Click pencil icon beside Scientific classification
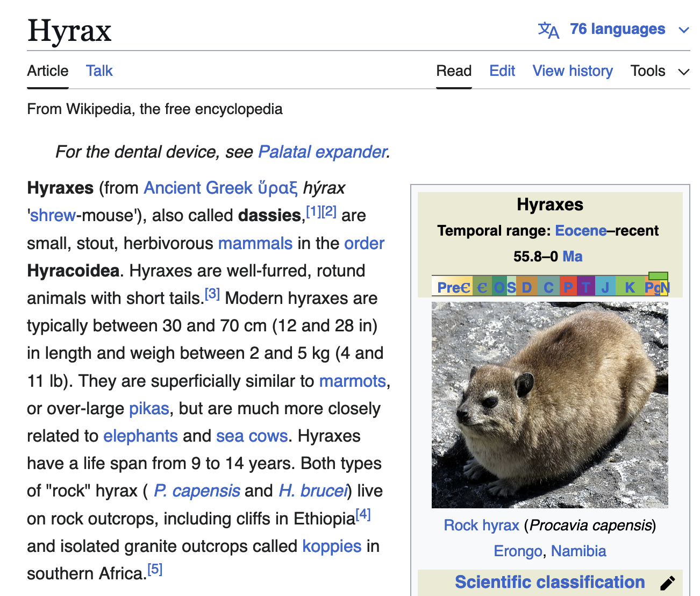This screenshot has height=596, width=700. pos(667,583)
